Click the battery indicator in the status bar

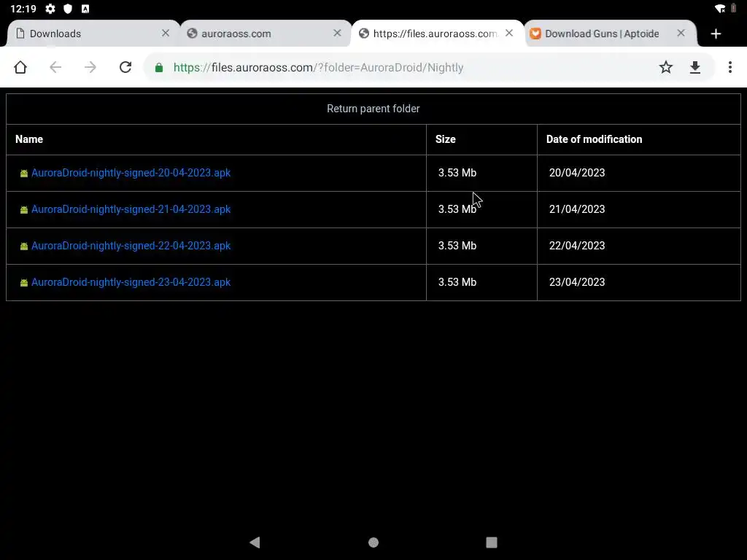[734, 8]
